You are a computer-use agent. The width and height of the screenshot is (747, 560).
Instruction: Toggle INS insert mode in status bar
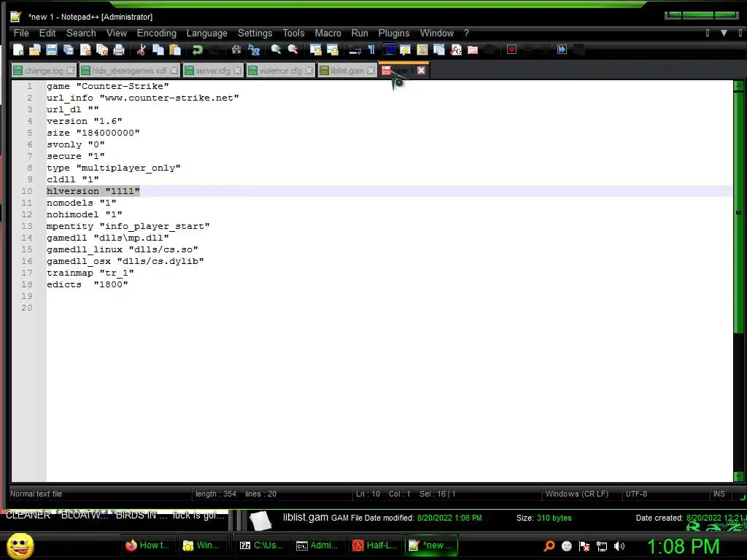coord(719,494)
